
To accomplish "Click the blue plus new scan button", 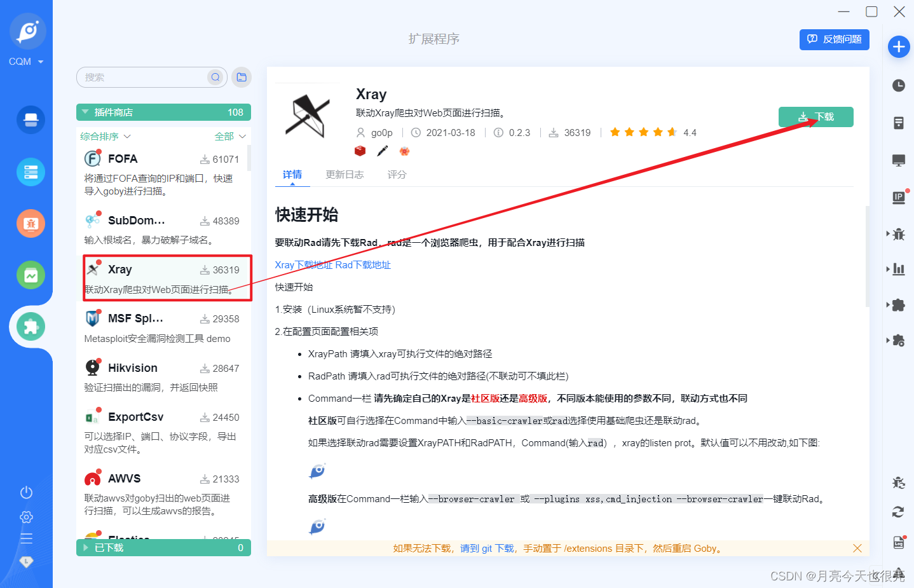I will (x=899, y=46).
